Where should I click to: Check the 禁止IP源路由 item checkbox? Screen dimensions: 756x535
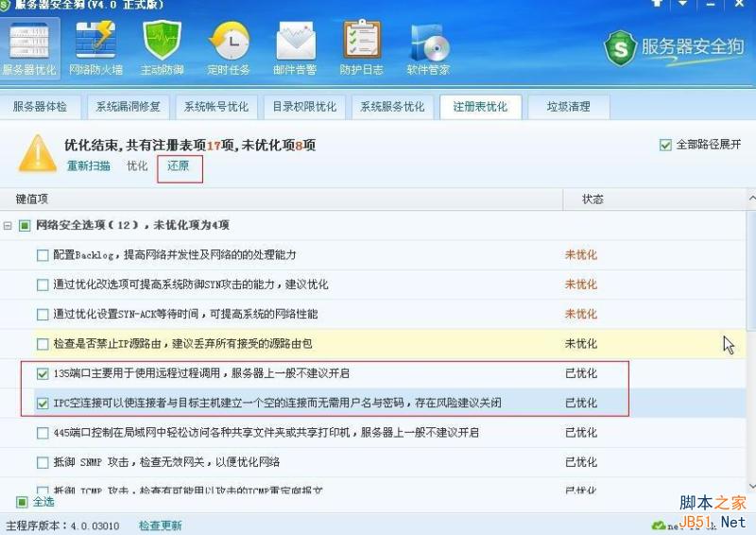[43, 344]
